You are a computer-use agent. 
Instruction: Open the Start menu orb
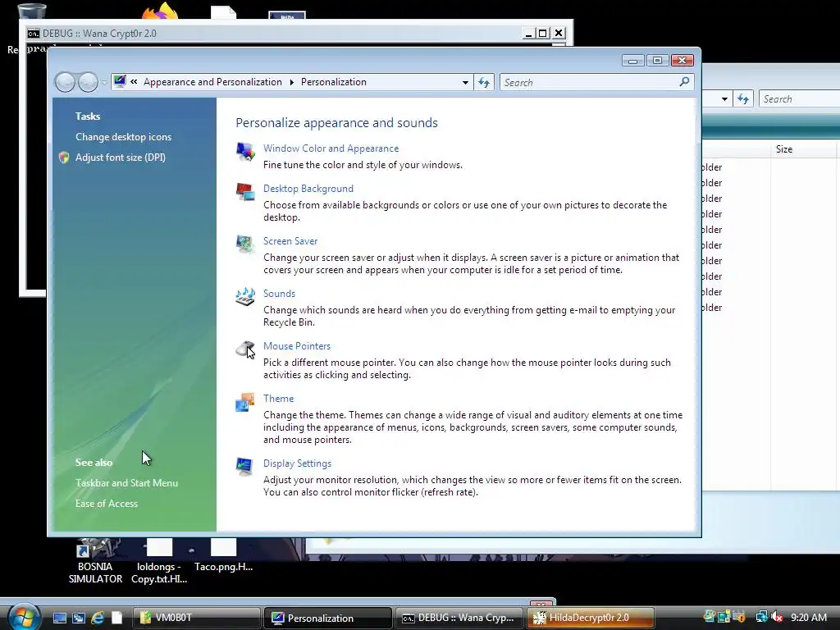pos(24,616)
